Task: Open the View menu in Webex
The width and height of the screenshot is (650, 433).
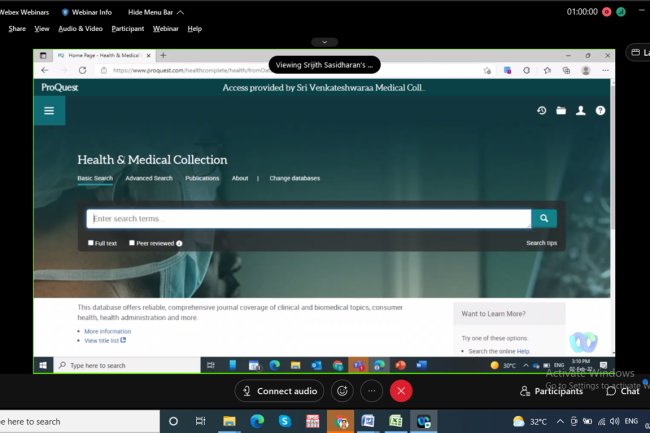Action: click(41, 29)
